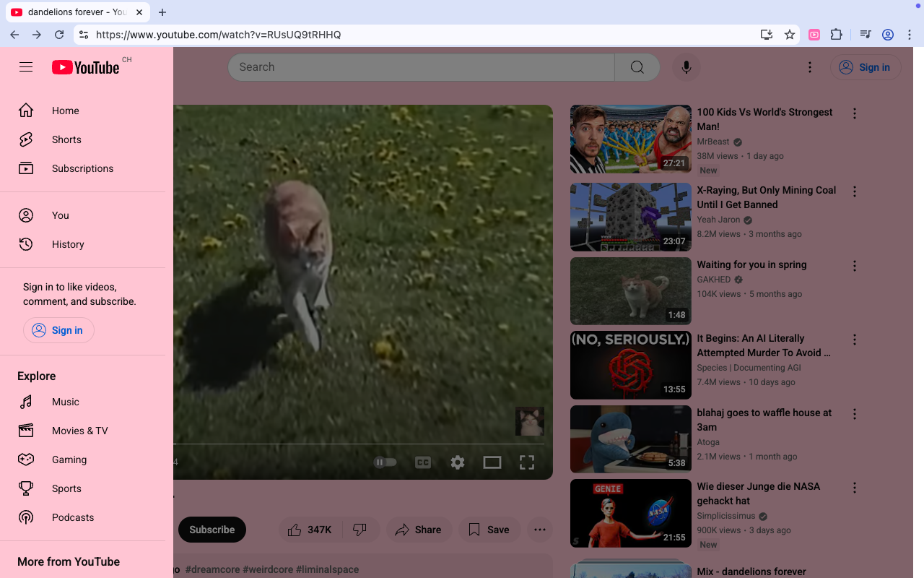
Task: Click the address bar URL
Action: pyautogui.click(x=218, y=35)
